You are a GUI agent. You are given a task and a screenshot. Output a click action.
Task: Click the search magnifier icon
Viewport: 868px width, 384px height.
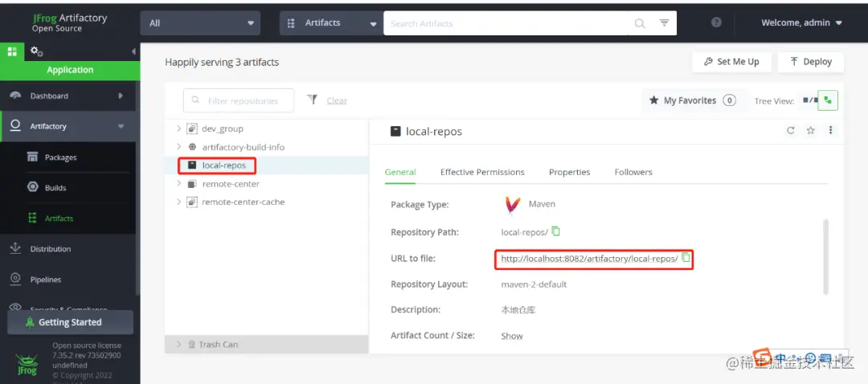coord(640,23)
